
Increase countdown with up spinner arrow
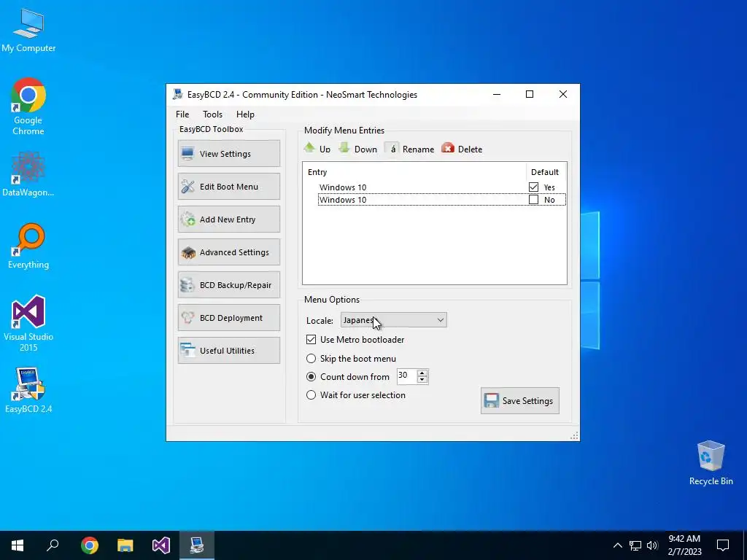point(422,373)
